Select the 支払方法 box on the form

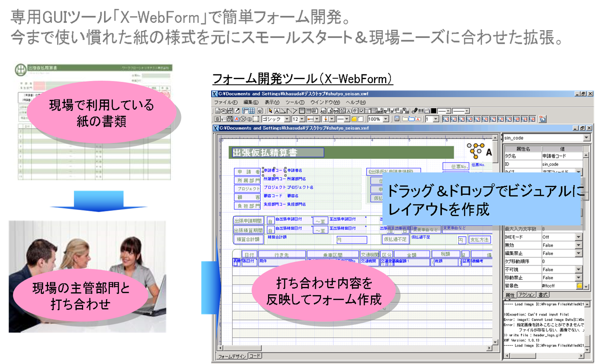point(480,240)
